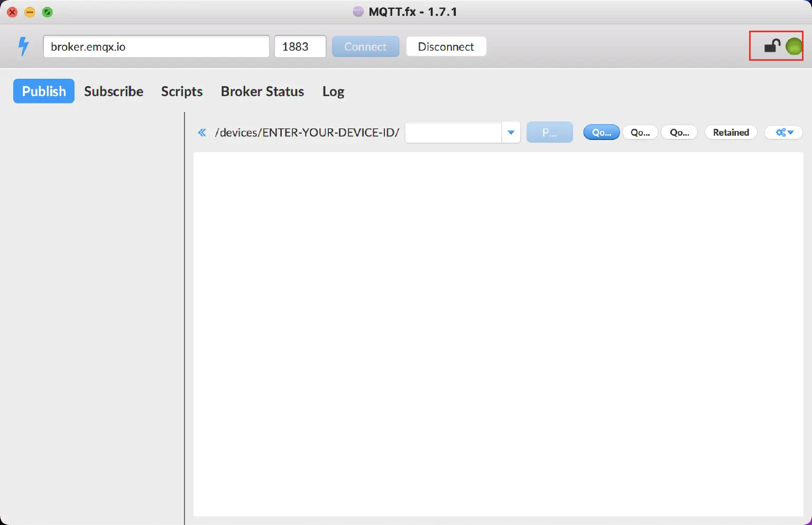Go to the Broker Status tab

tap(262, 91)
